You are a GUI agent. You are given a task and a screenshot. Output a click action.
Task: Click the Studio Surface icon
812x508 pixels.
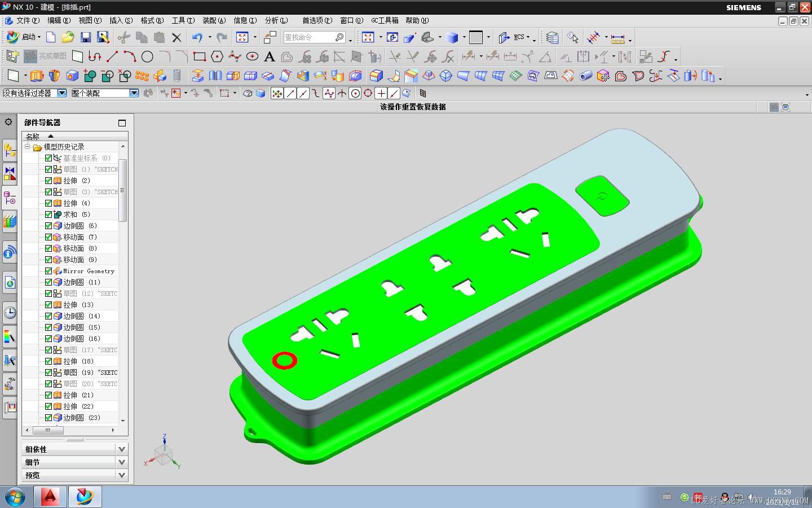[x=516, y=76]
